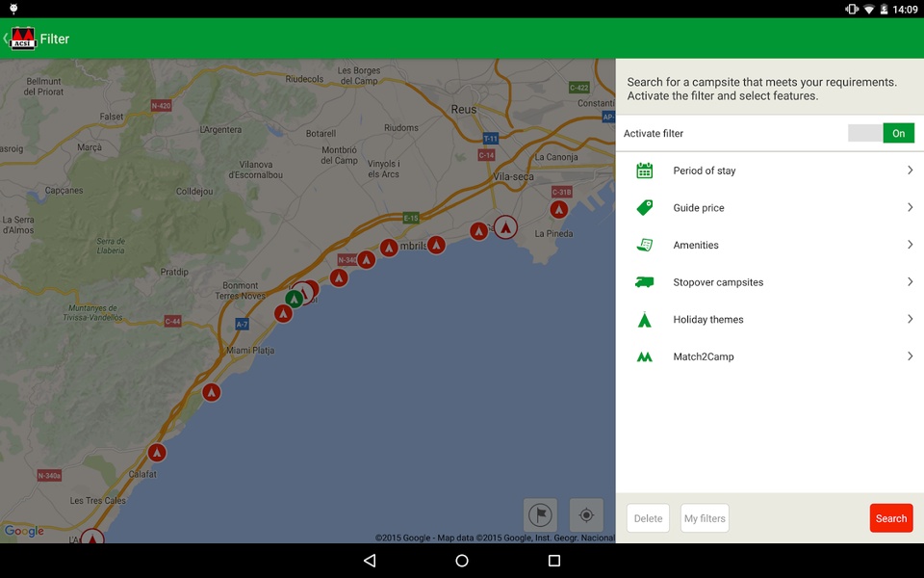Click the price tag icon for Guide price
The height and width of the screenshot is (578, 924).
pos(644,208)
